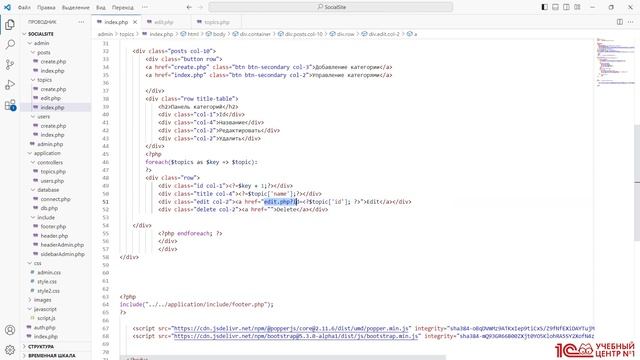
Task: Go back with the navigation arrow
Action: [x=189, y=7]
